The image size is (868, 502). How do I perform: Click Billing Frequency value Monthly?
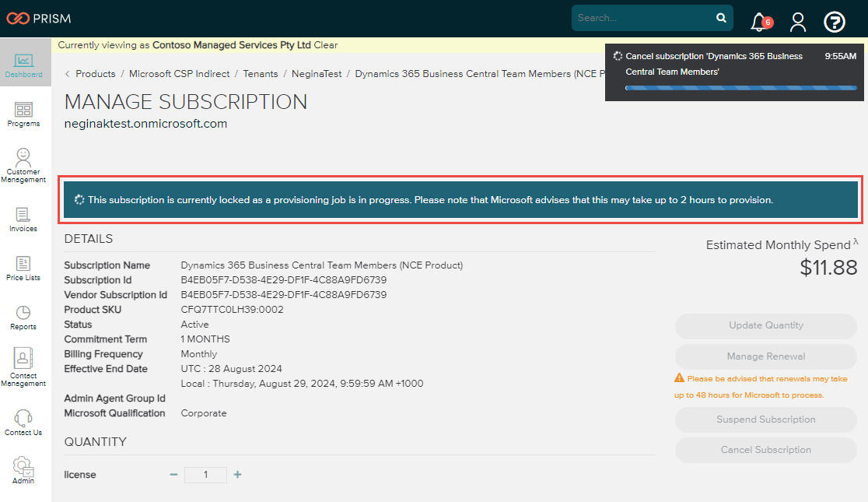click(199, 354)
